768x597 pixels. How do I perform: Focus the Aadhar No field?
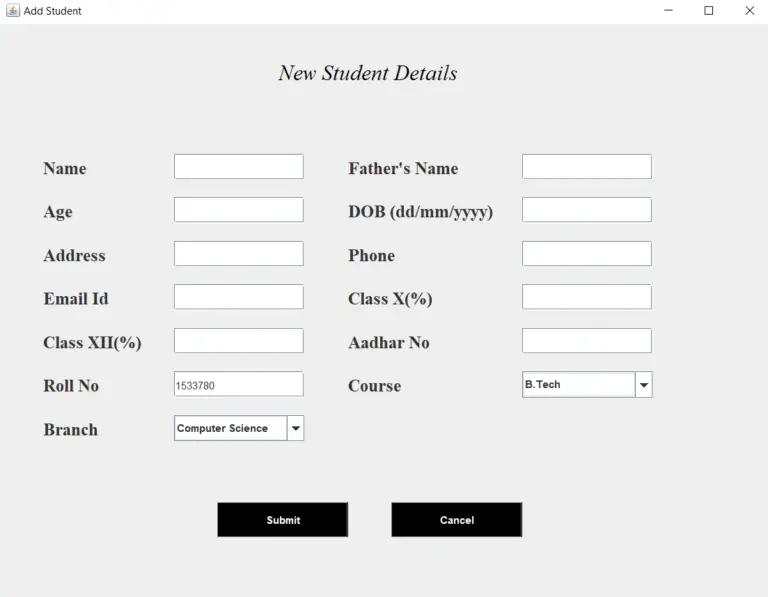pos(586,341)
